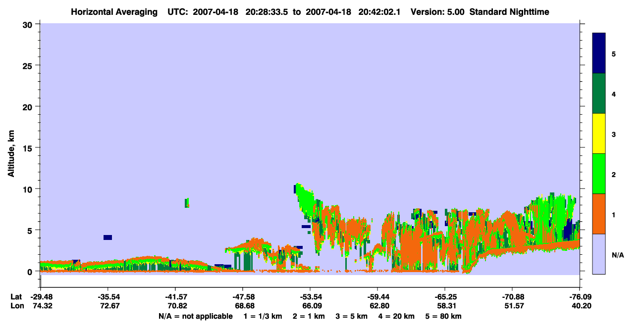Screen dimensions: 644x330
Task: Click the 'Version: 5.00' text
Action: click(437, 12)
